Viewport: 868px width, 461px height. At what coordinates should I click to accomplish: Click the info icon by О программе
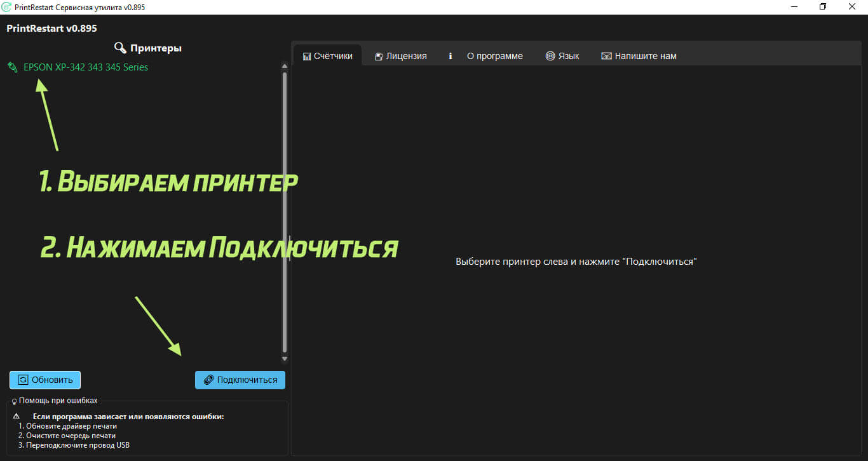(451, 56)
